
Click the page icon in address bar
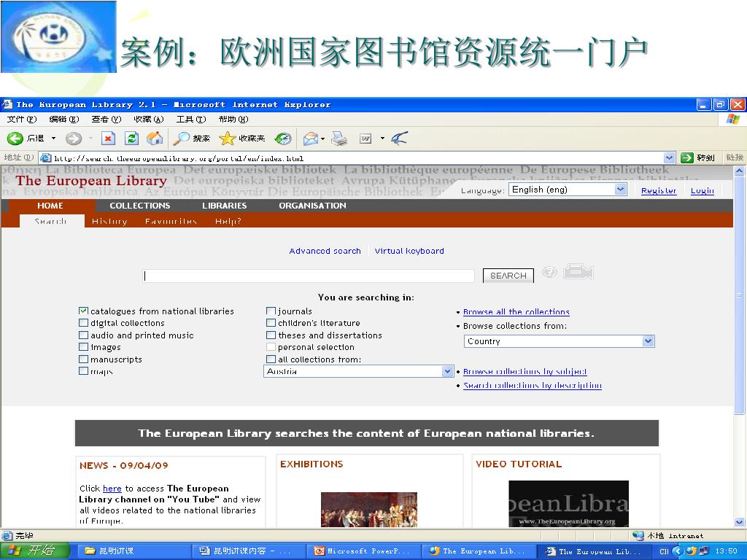pos(46,158)
